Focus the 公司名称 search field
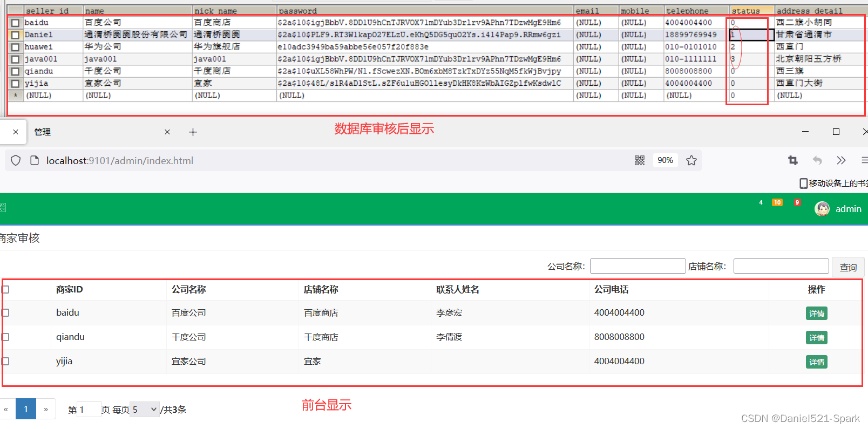Image resolution: width=868 pixels, height=429 pixels. [638, 266]
